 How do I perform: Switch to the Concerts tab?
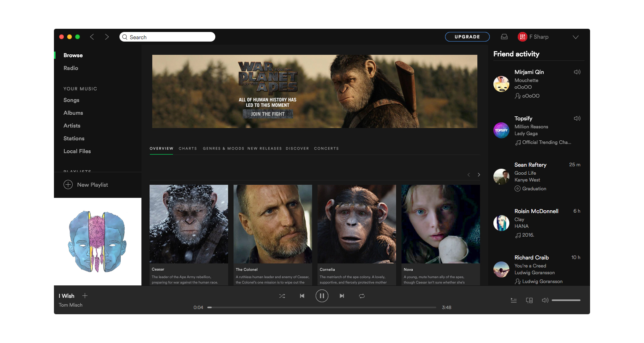pyautogui.click(x=326, y=148)
